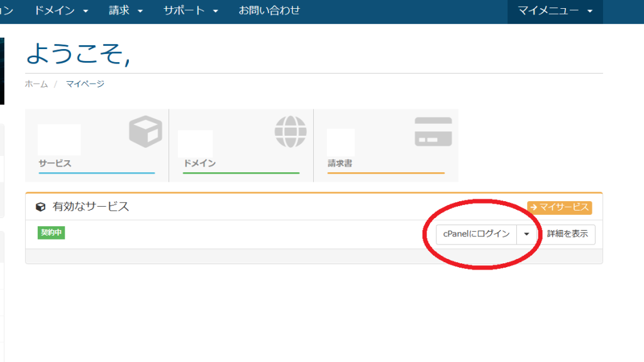Click the caret arrow next to cPanelにログイン
The width and height of the screenshot is (644, 362).
526,234
